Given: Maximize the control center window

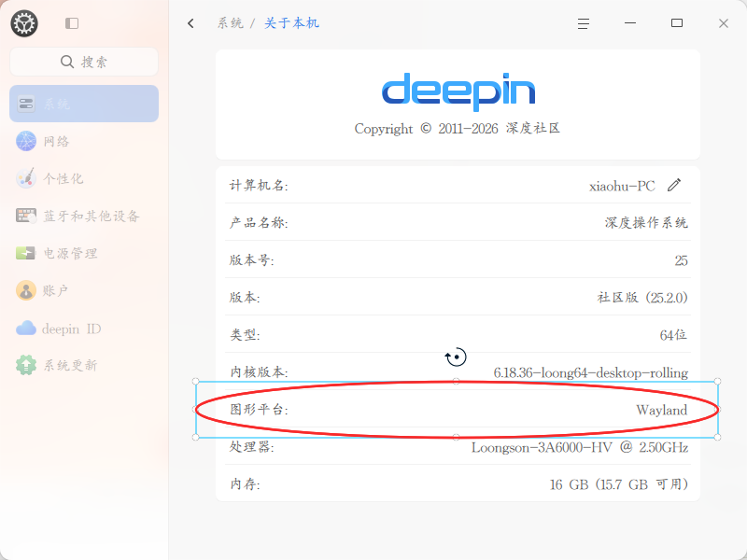Looking at the screenshot, I should click(677, 22).
